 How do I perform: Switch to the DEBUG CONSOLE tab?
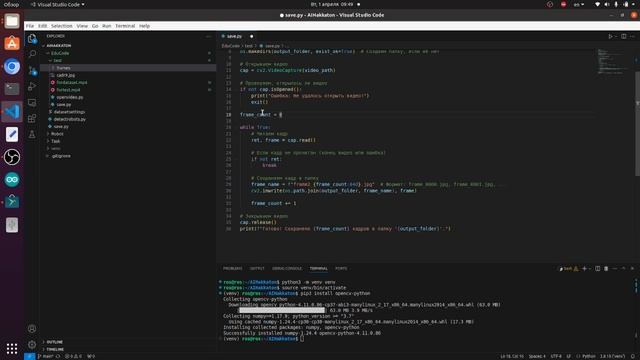click(x=287, y=269)
